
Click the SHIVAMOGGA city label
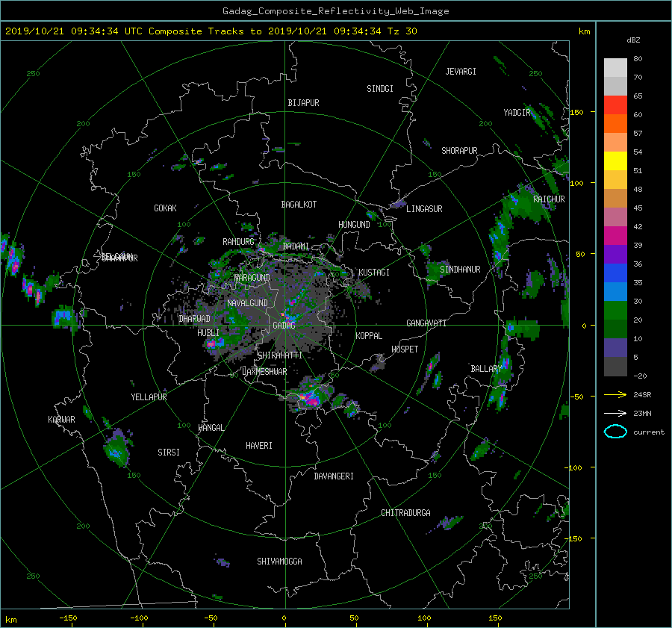click(x=279, y=562)
